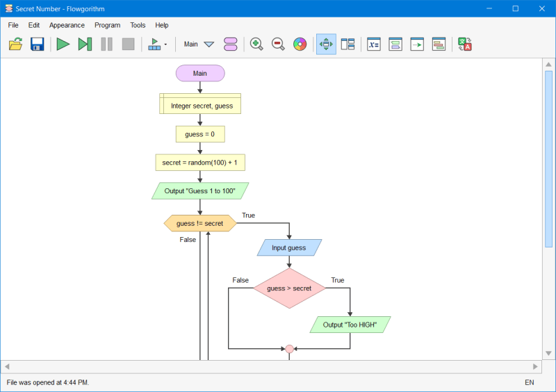
Task: Click the "File was opened at 4:44 PM." status text
Action: point(48,382)
